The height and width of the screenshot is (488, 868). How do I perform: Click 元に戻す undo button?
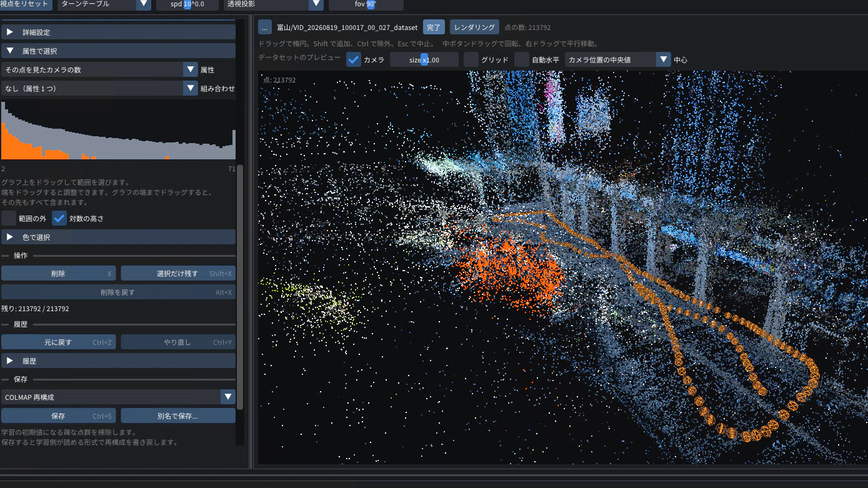[58, 342]
